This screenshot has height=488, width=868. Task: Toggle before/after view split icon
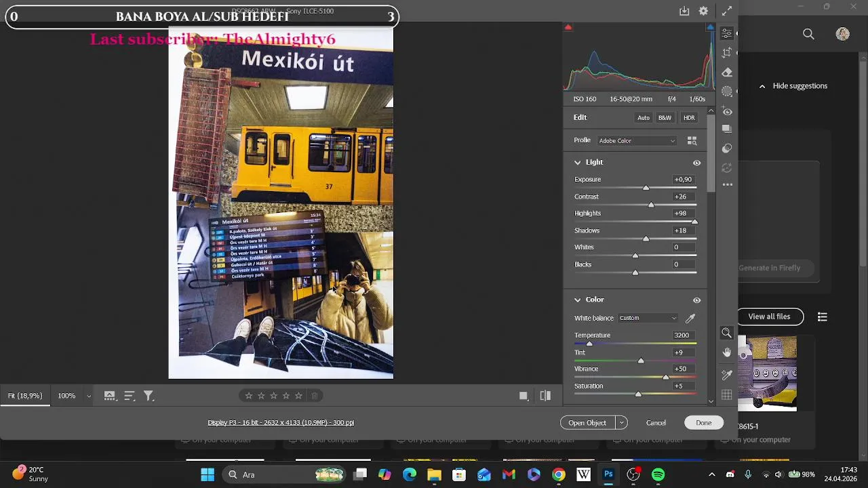click(545, 396)
